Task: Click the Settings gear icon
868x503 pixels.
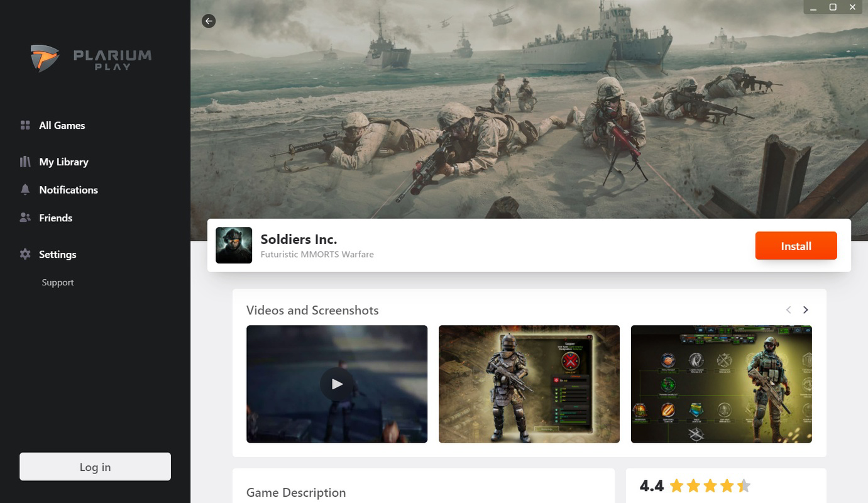Action: 25,254
